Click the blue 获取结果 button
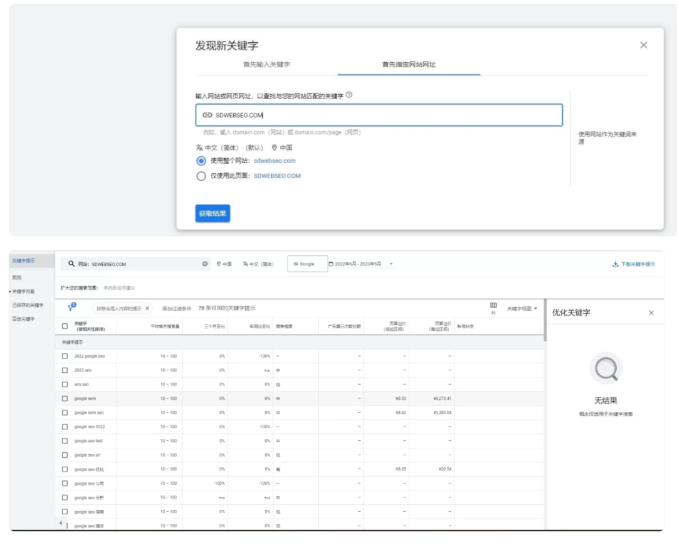 click(213, 214)
